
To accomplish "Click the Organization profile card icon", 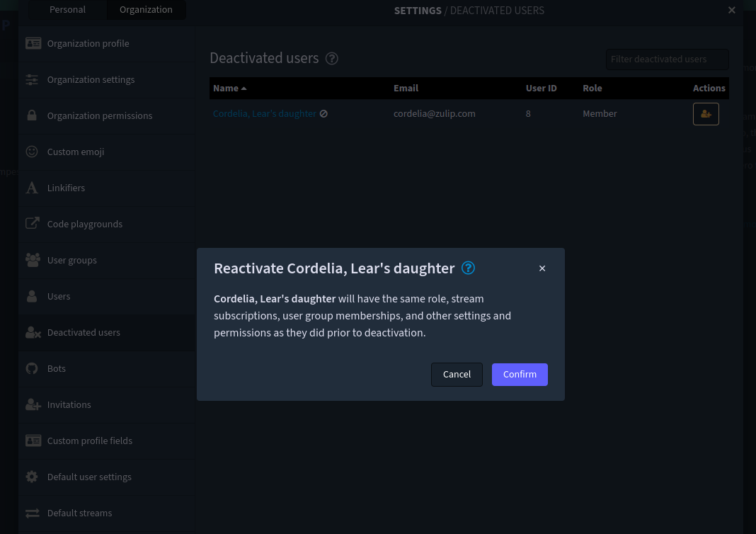I will [33, 43].
